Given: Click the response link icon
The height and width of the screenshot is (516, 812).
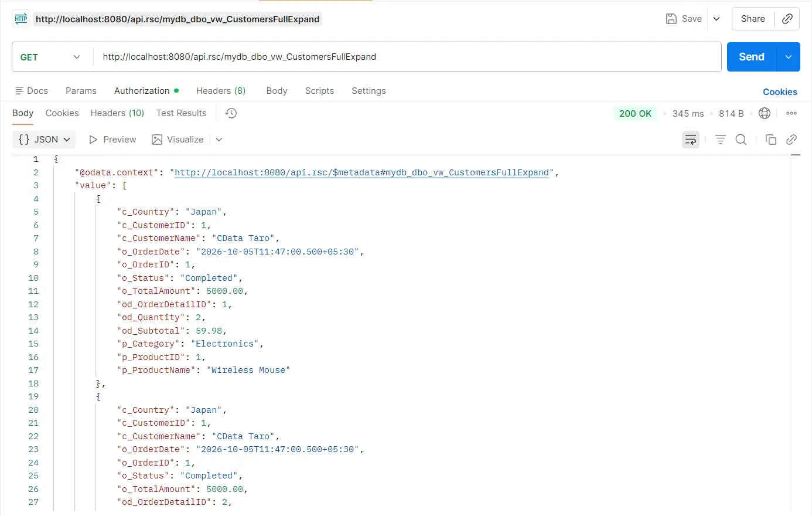Looking at the screenshot, I should pos(791,140).
